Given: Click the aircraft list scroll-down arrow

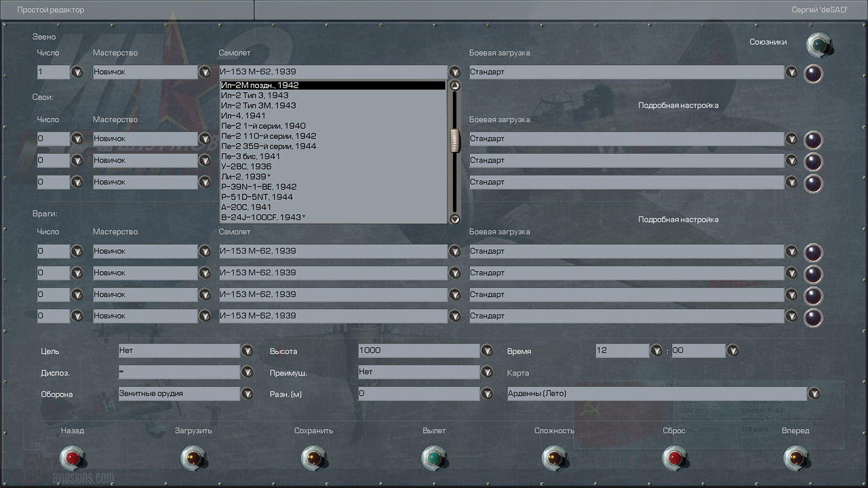Looking at the screenshot, I should click(455, 219).
